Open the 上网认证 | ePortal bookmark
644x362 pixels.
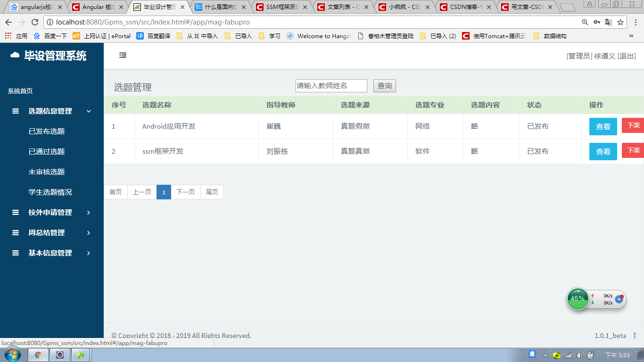pos(101,36)
